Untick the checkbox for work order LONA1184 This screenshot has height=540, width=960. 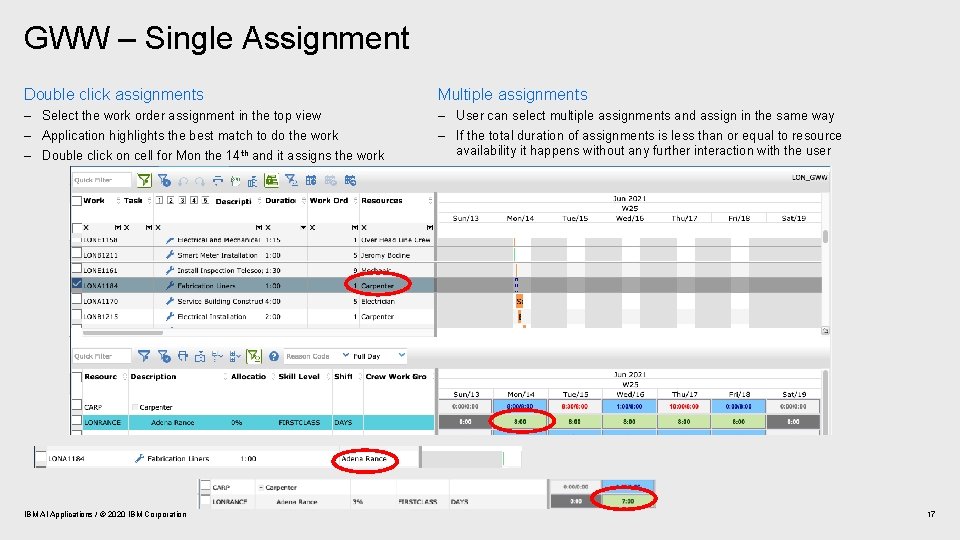(77, 284)
